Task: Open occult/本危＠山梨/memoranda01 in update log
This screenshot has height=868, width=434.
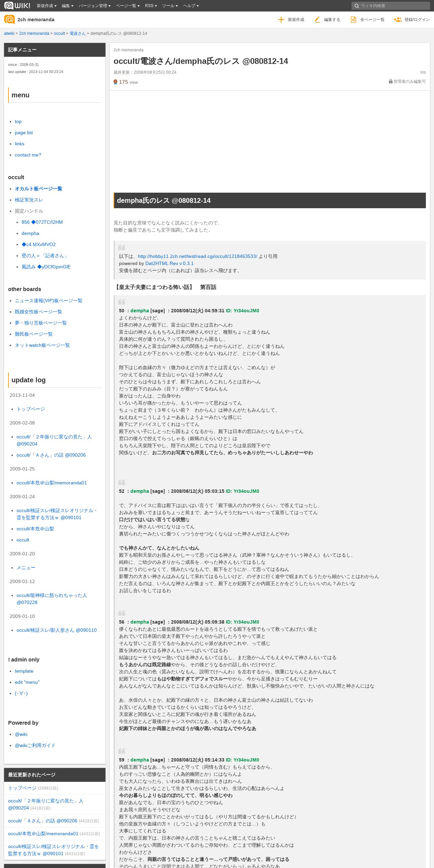Action: [52, 483]
